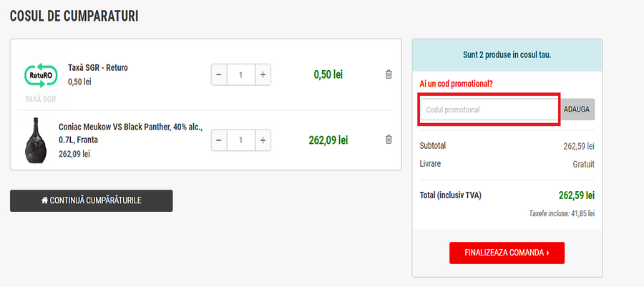This screenshot has height=287, width=644.
Task: Click the 'Sunt 2 produse' cart banner
Action: (507, 54)
